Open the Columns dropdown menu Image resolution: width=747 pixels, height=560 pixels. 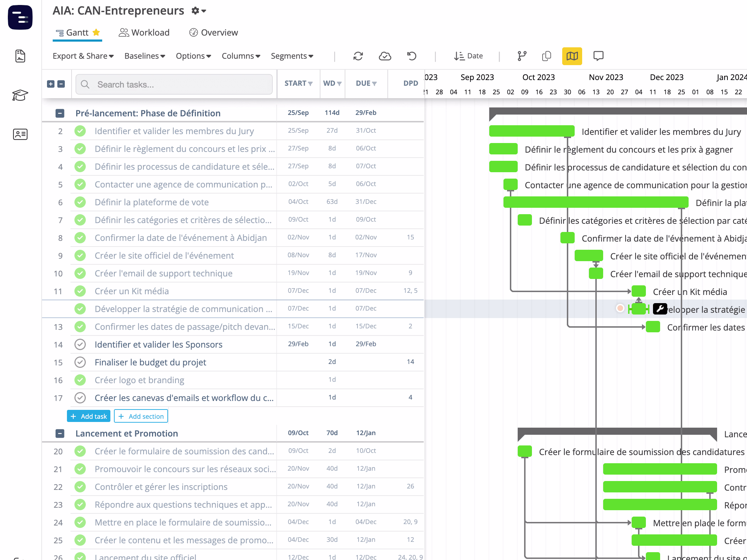[x=241, y=56]
